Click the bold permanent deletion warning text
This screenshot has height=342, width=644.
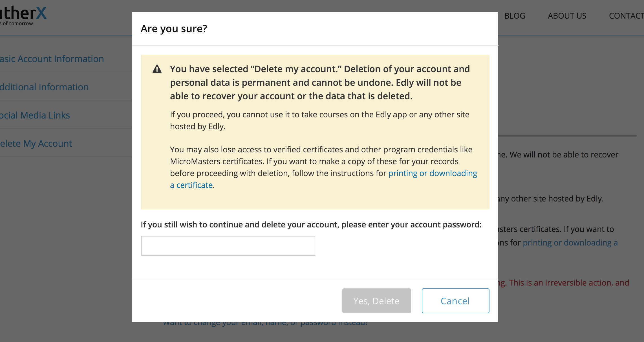tap(320, 83)
